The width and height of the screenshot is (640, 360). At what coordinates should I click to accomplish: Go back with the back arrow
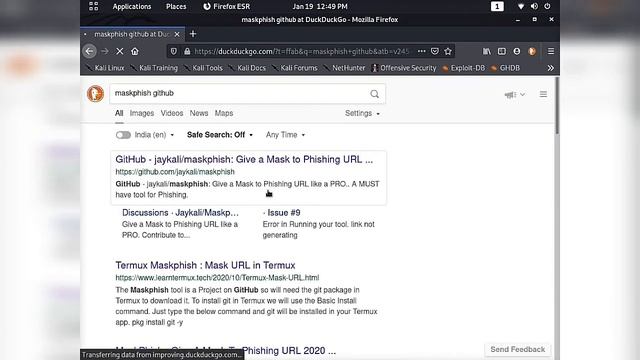[x=89, y=51]
